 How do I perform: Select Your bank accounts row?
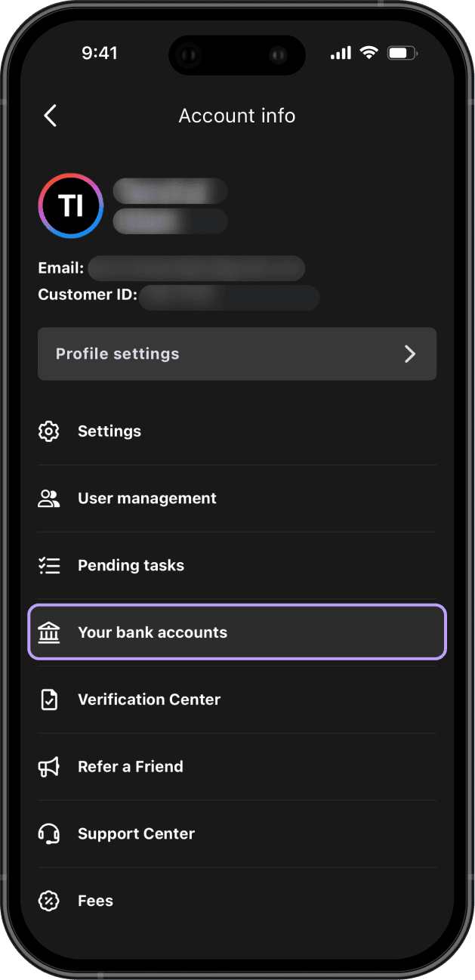(x=237, y=632)
